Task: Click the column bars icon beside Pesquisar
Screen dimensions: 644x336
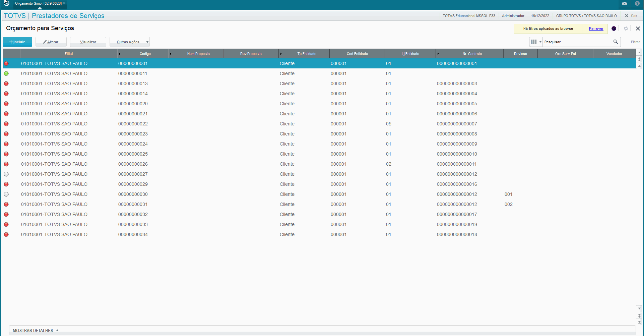Action: 534,42
